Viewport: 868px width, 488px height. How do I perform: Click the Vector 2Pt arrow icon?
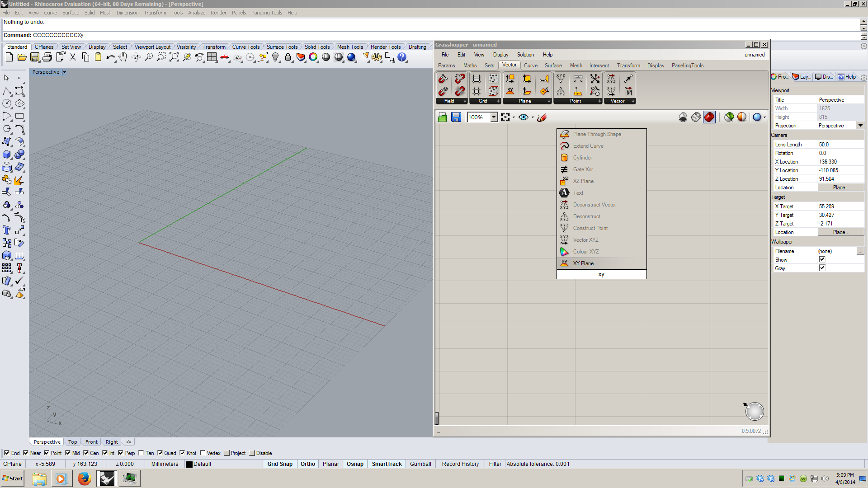[x=628, y=79]
